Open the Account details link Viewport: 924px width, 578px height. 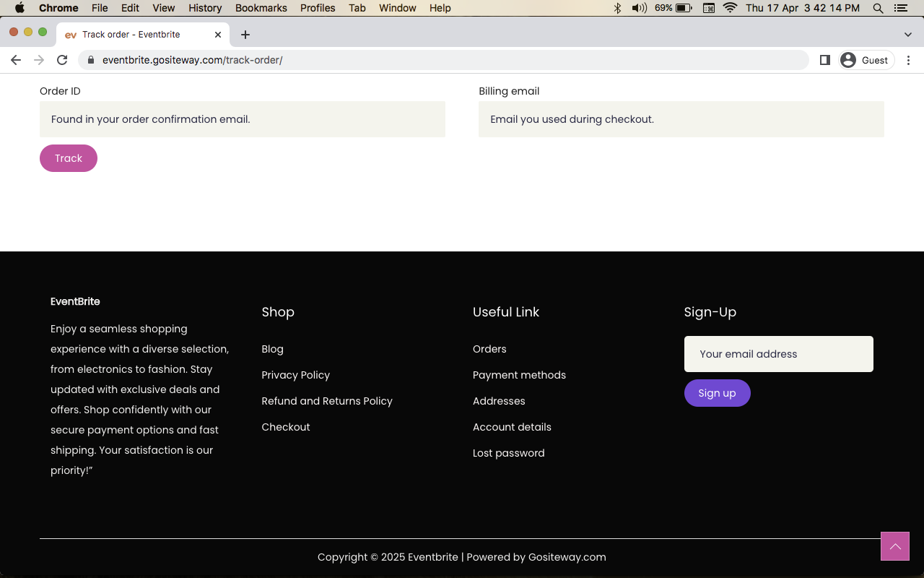[512, 427]
